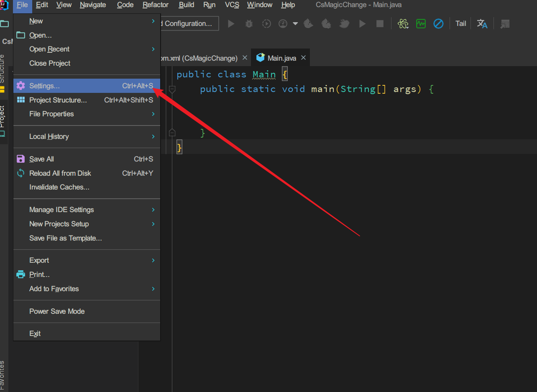
Task: Click the rightmost gray toolbar icon
Action: click(505, 24)
